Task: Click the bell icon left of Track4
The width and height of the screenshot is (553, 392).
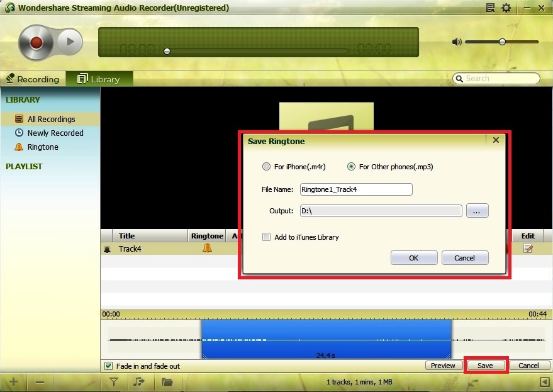Action: pyautogui.click(x=107, y=249)
